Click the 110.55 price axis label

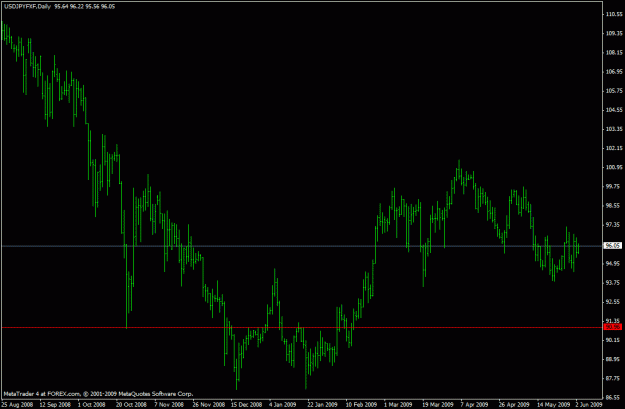pyautogui.click(x=614, y=14)
